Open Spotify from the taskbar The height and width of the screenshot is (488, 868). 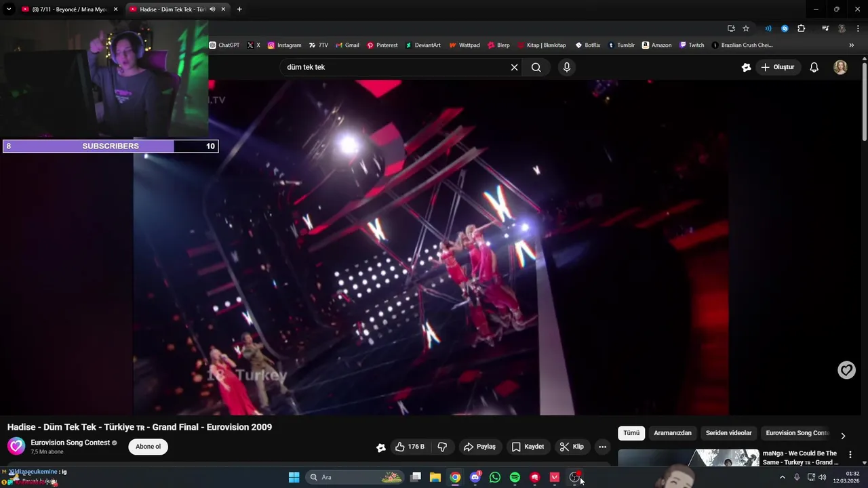tap(515, 477)
